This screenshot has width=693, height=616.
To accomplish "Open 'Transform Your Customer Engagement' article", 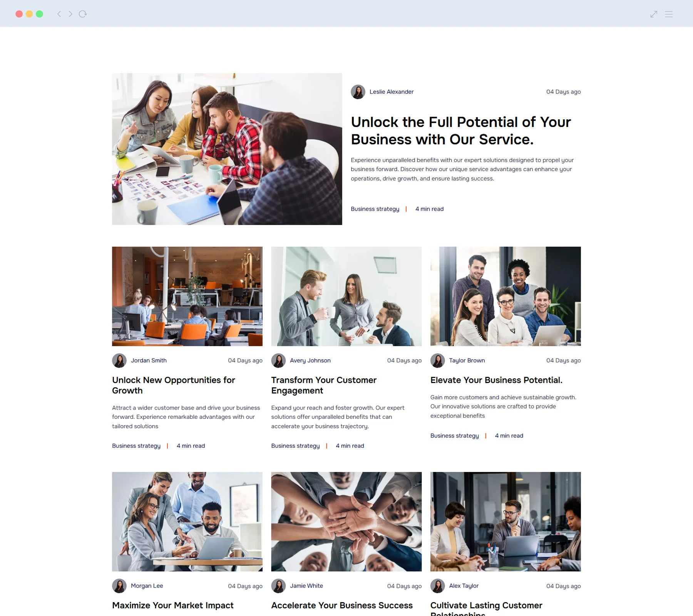I will pyautogui.click(x=324, y=385).
